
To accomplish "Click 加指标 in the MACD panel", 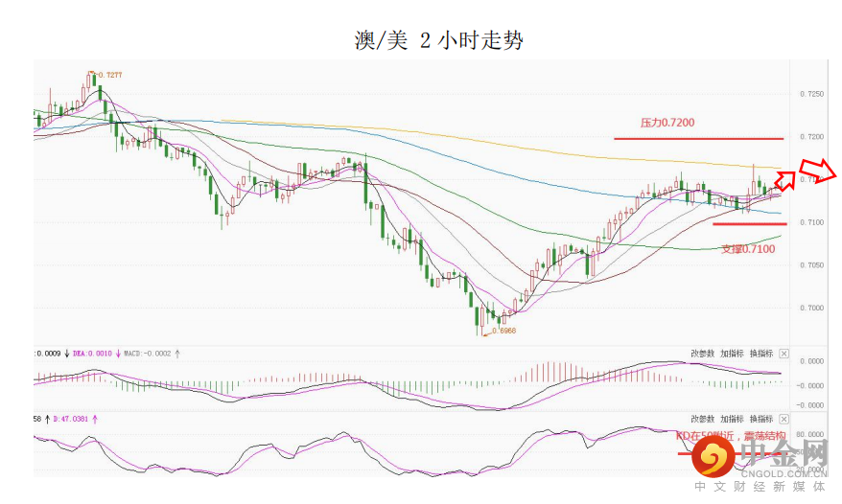I will coord(732,354).
